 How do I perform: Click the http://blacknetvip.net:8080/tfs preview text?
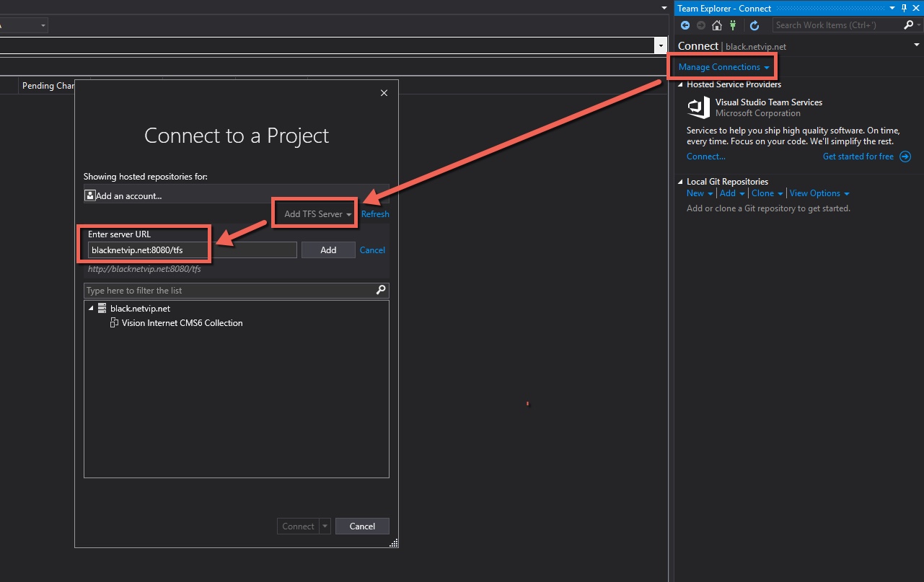(144, 270)
